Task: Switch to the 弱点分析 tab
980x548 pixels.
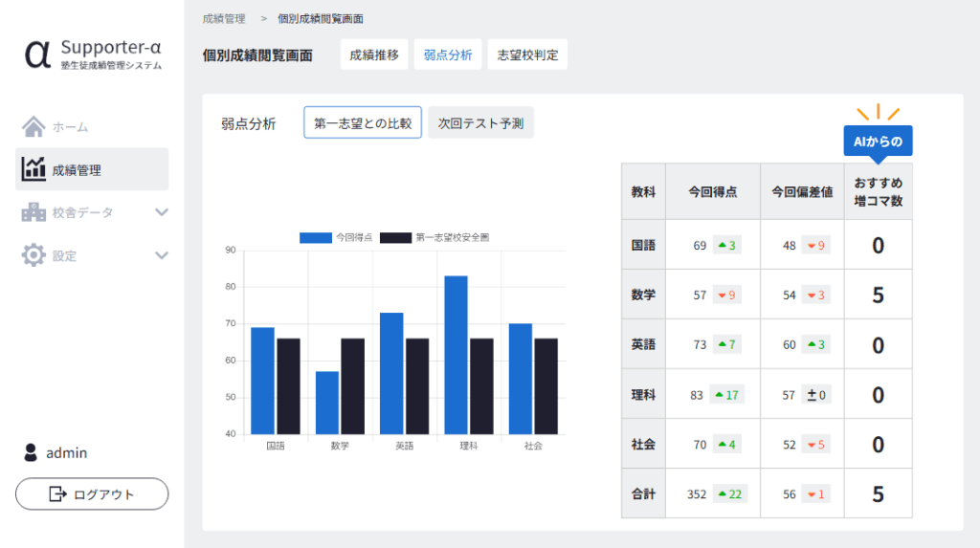Action: [448, 55]
